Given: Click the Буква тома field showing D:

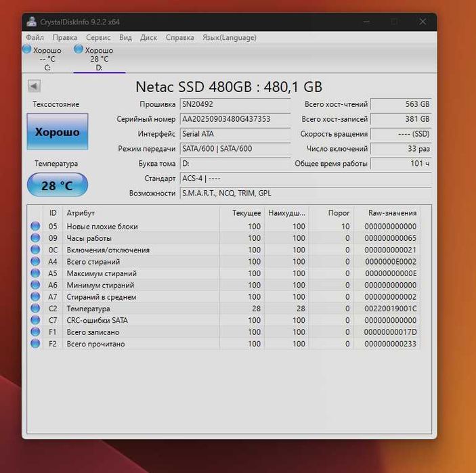Looking at the screenshot, I should click(235, 164).
